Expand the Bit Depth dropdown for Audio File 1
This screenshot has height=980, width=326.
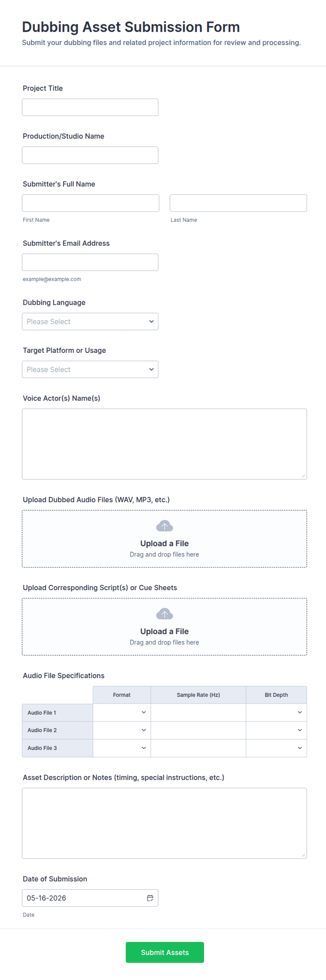point(276,712)
